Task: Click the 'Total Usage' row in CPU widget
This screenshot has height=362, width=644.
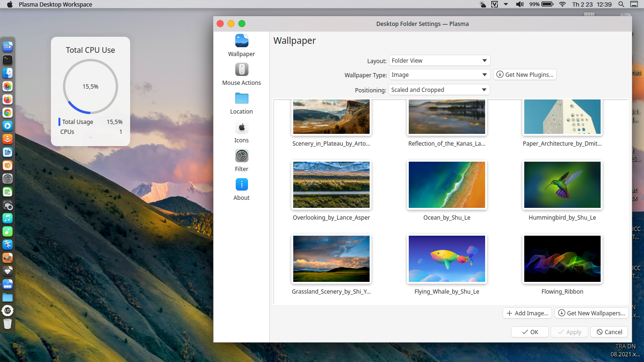Action: [x=91, y=122]
